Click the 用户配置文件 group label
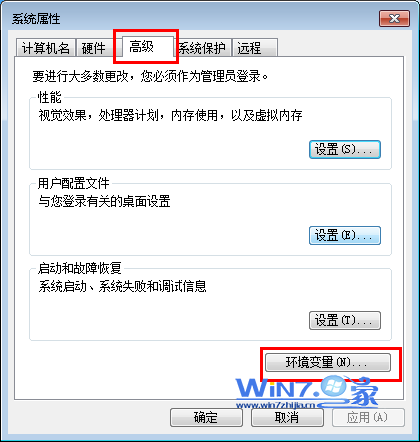 (74, 183)
